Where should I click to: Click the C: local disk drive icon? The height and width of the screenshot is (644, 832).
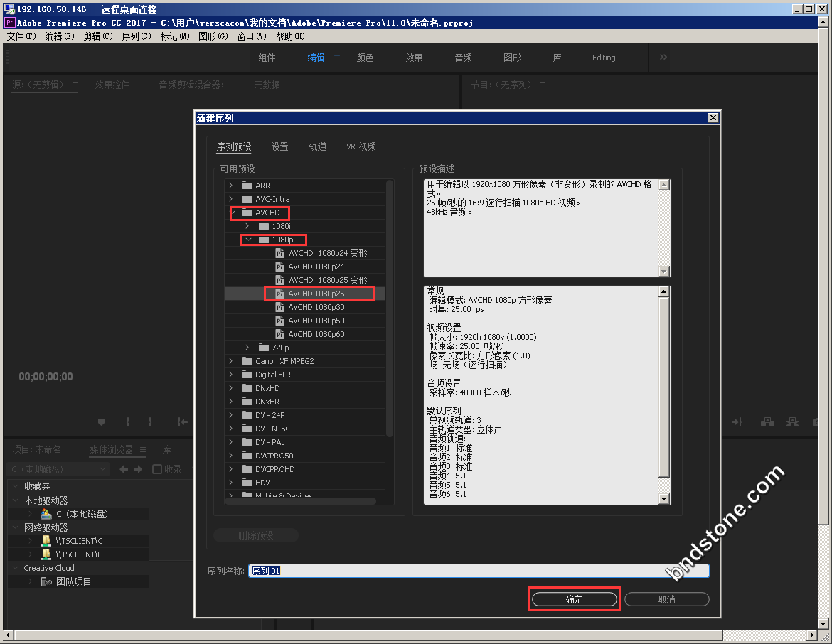(x=46, y=514)
